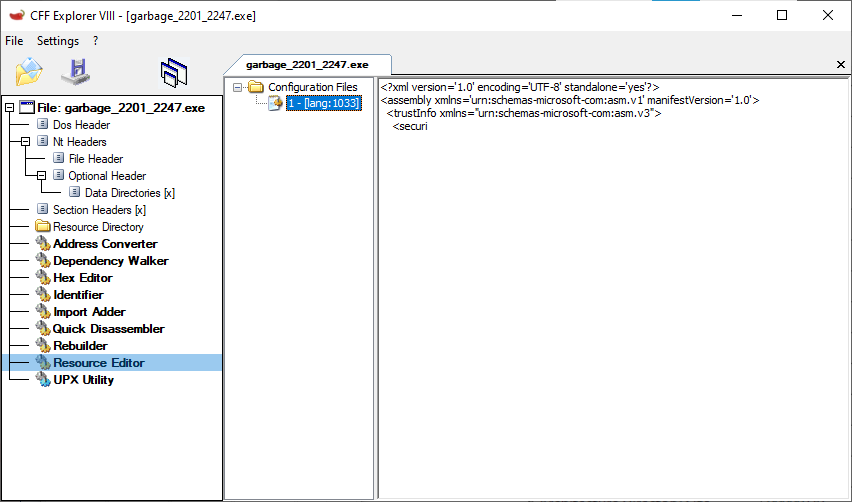Viewport: 852px width, 502px height.
Task: Collapse the Nt Headers tree node
Action: click(x=26, y=142)
